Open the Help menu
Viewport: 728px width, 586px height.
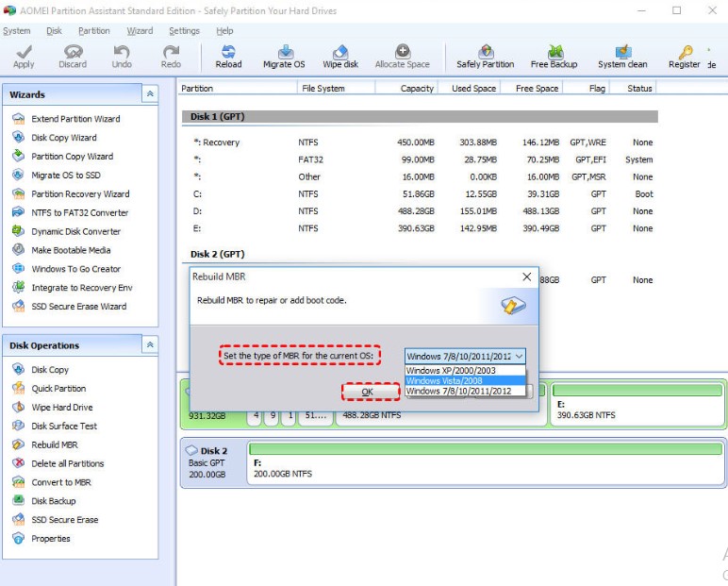(224, 31)
